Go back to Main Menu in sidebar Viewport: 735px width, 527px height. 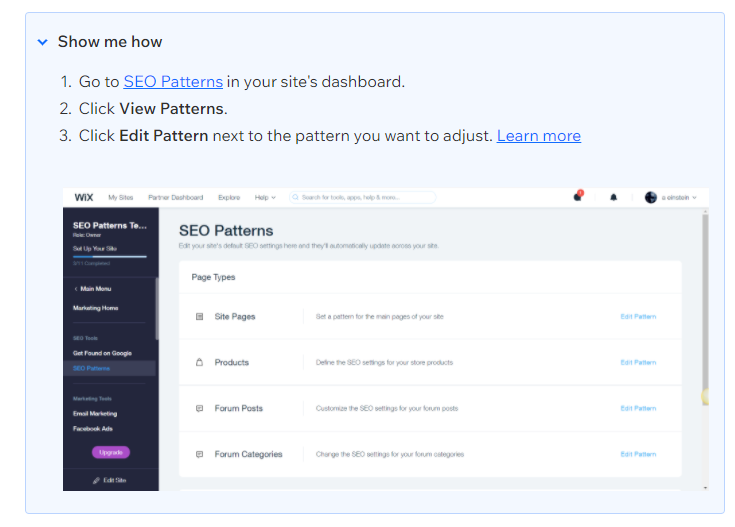coord(92,289)
